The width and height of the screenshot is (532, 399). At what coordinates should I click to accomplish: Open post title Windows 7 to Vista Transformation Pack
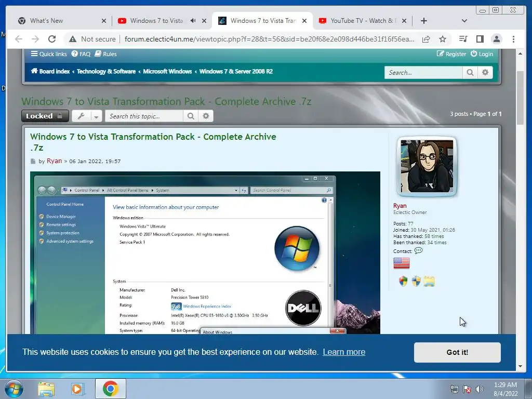click(153, 142)
